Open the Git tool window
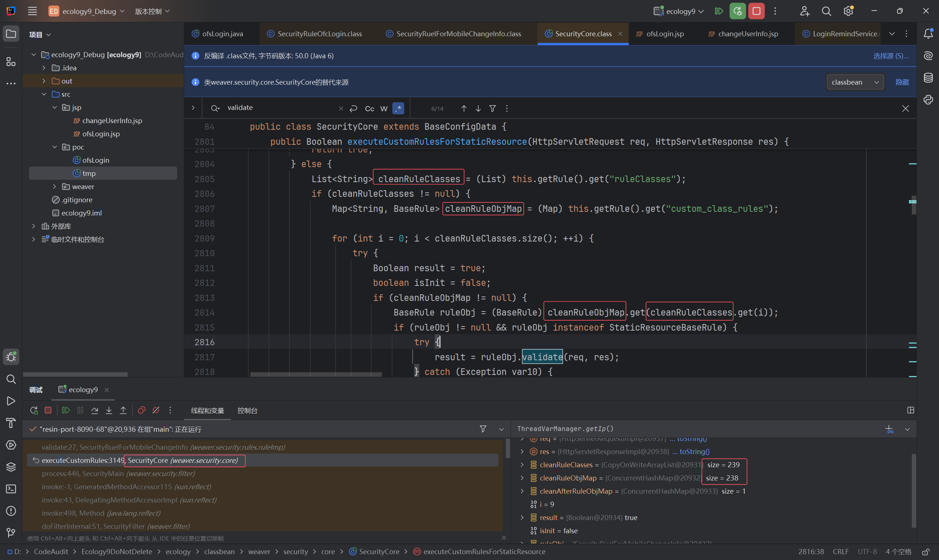 coord(11,533)
